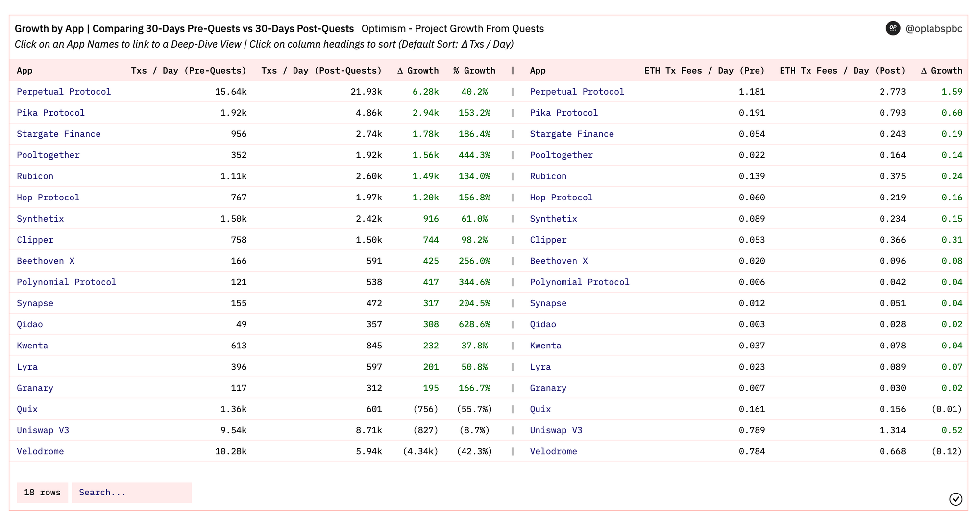Open the 'Growth by App' chart title
The width and height of the screenshot is (980, 519).
point(184,29)
